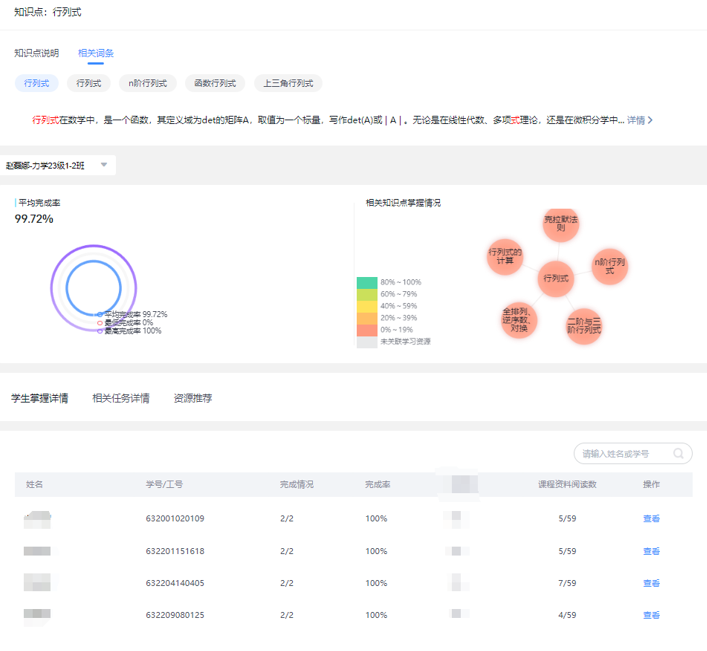707x651 pixels.
Task: Open the 资源推荐 tab
Action: click(x=193, y=399)
